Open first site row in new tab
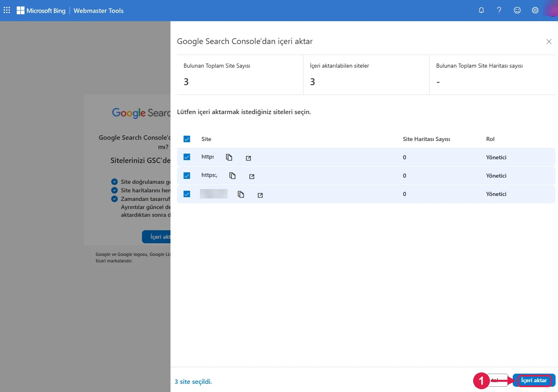This screenshot has width=558, height=392. coord(248,158)
